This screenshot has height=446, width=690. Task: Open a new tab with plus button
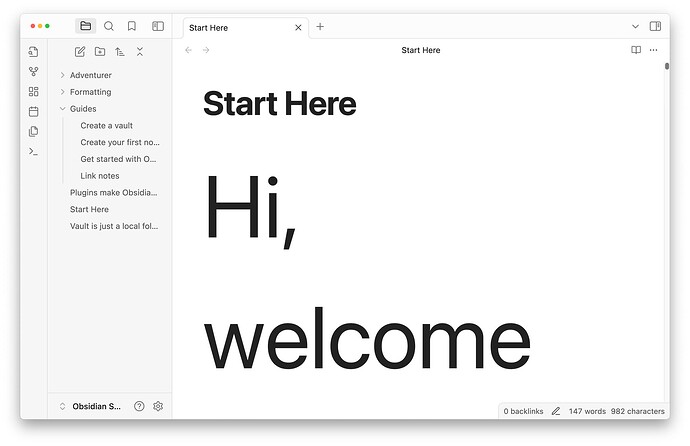click(x=320, y=27)
